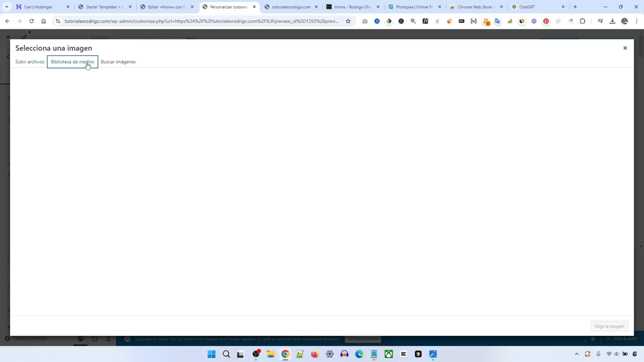Switch to mobile preview mode
The height and width of the screenshot is (362, 644).
tap(109, 339)
